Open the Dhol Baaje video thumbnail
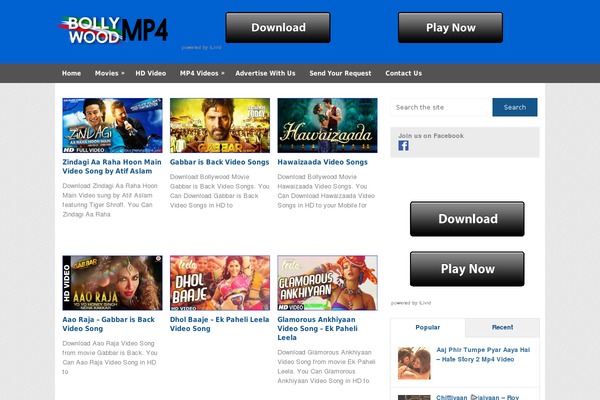 click(220, 283)
